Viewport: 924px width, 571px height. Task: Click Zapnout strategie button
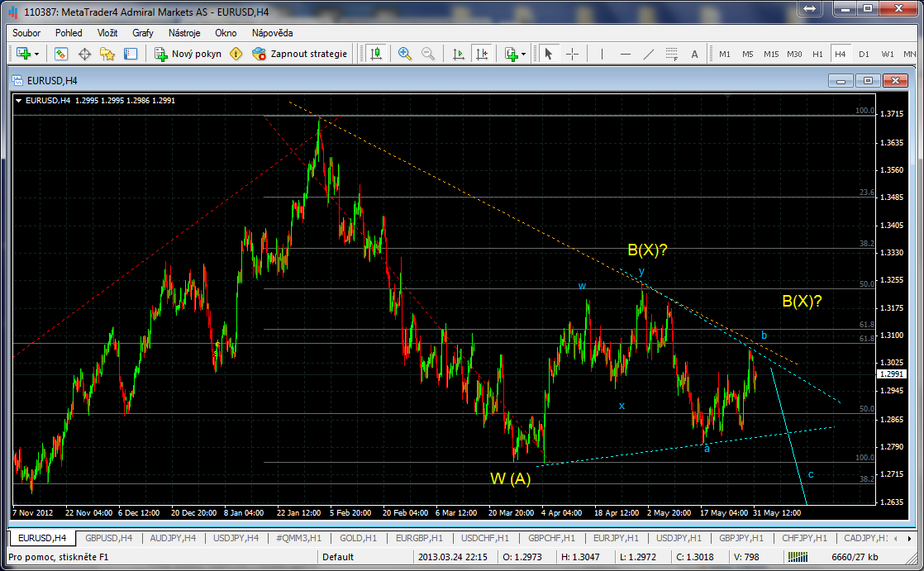[299, 54]
